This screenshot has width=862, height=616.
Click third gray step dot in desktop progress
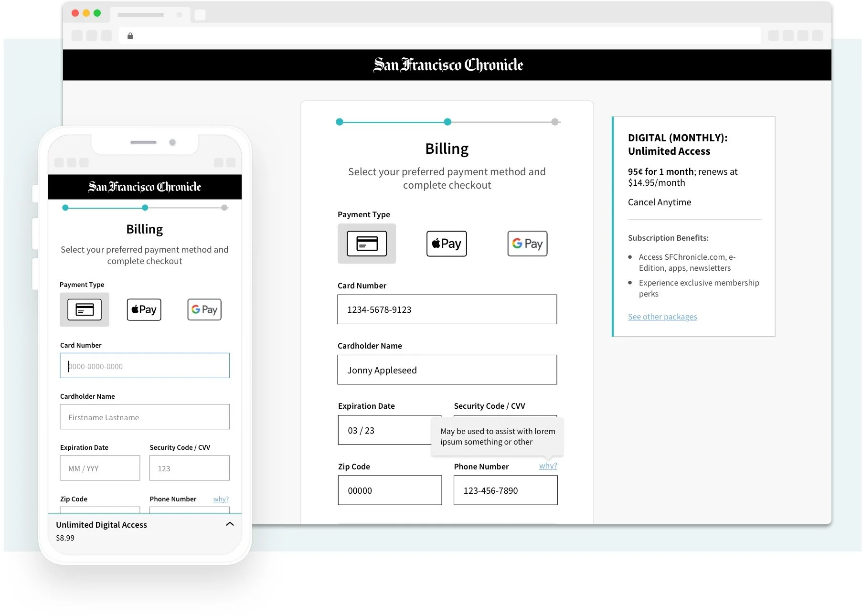click(555, 122)
